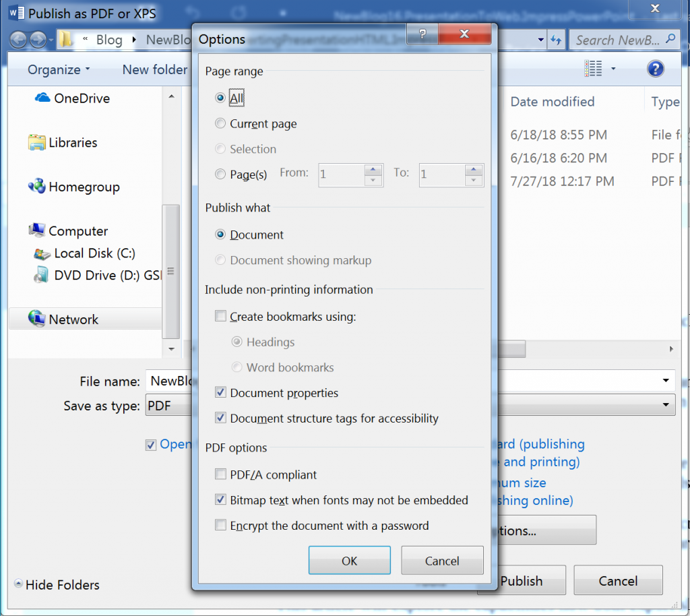Click the Publish button
690x616 pixels.
click(x=522, y=580)
